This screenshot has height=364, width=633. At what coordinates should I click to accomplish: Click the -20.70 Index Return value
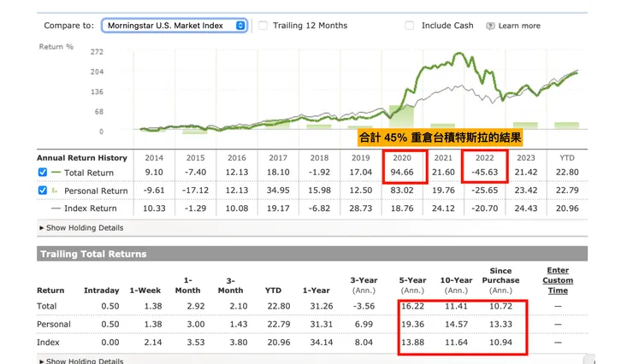tap(484, 208)
